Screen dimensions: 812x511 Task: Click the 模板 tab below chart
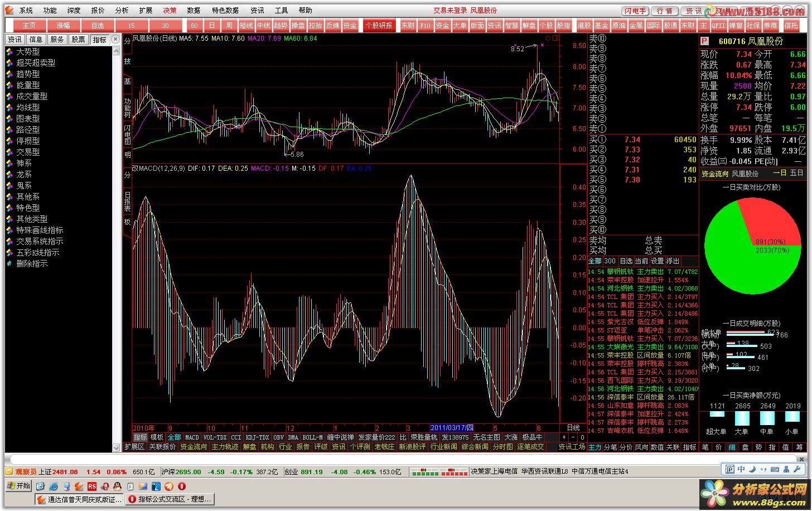point(157,437)
